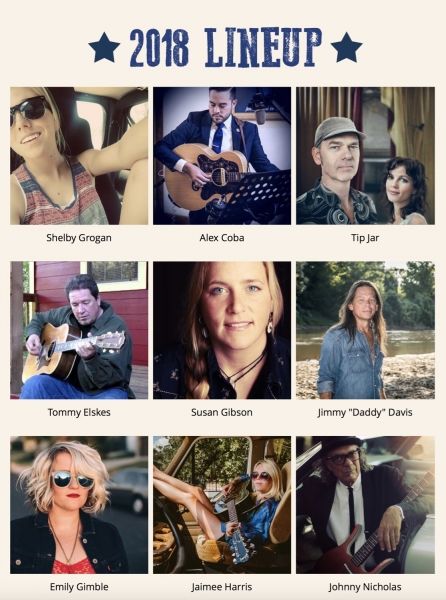Select the Tommy Elskes caption
Screen dimensions: 446x600
pyautogui.click(x=79, y=412)
